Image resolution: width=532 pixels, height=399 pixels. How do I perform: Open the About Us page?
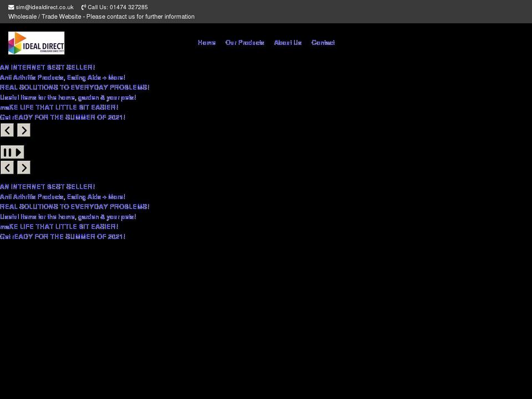point(287,43)
